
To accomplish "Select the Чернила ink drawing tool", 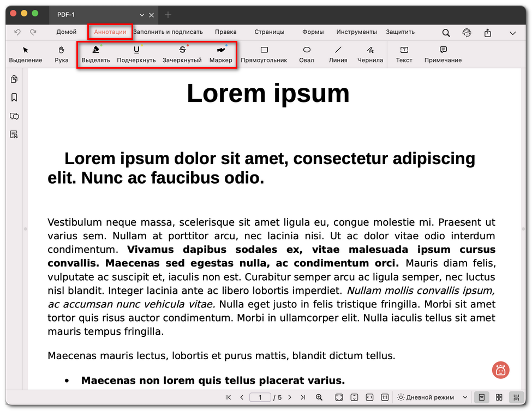I will 370,54.
